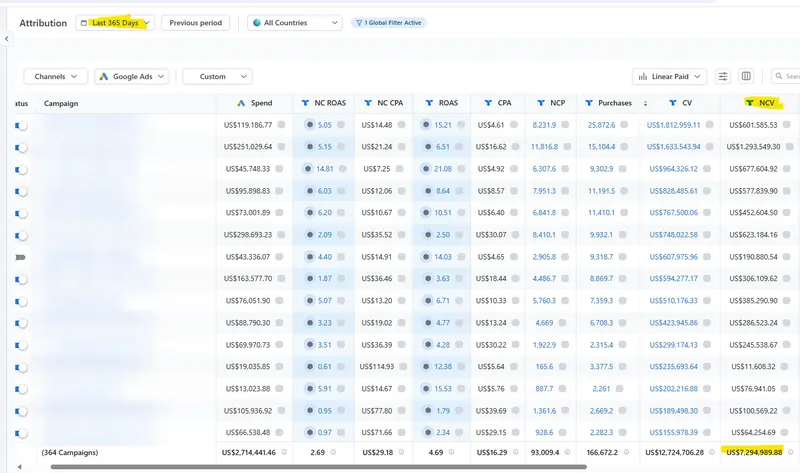
Task: Open the Custom view dropdown
Action: point(217,77)
